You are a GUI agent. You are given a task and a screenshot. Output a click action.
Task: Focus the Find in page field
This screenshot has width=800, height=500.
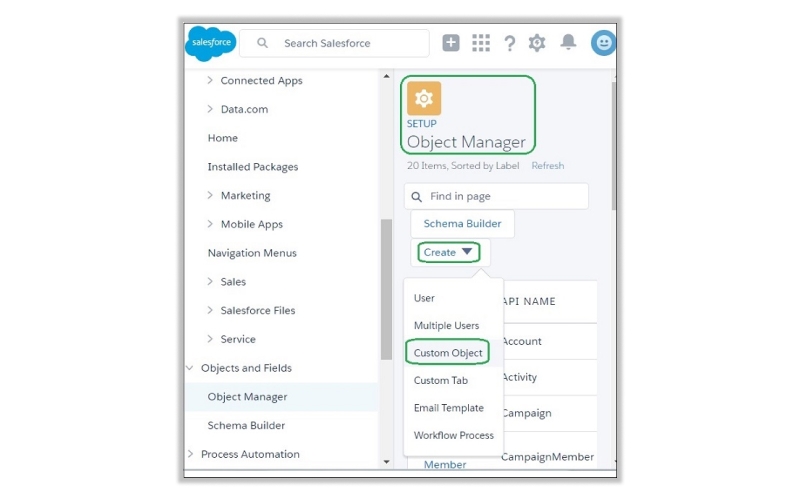click(x=496, y=196)
